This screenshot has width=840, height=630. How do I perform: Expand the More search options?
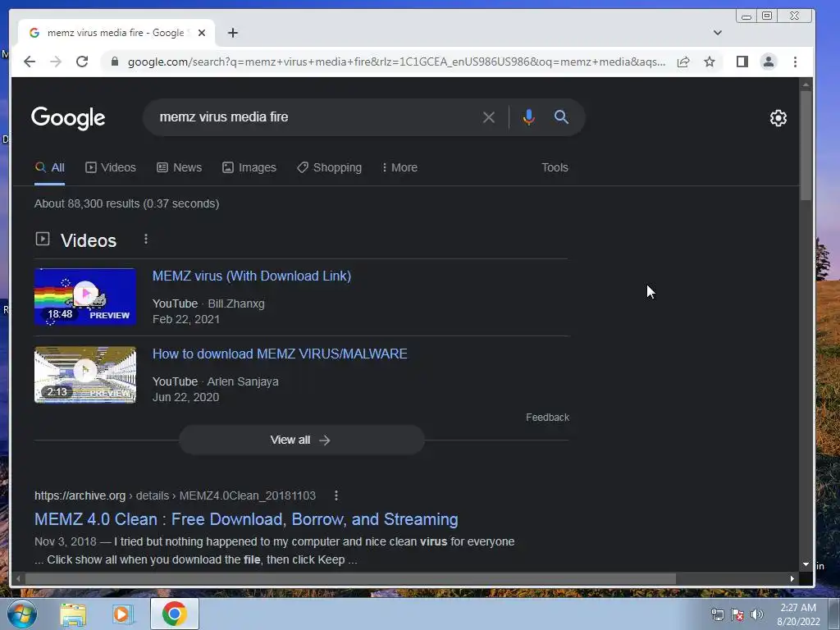coord(399,167)
